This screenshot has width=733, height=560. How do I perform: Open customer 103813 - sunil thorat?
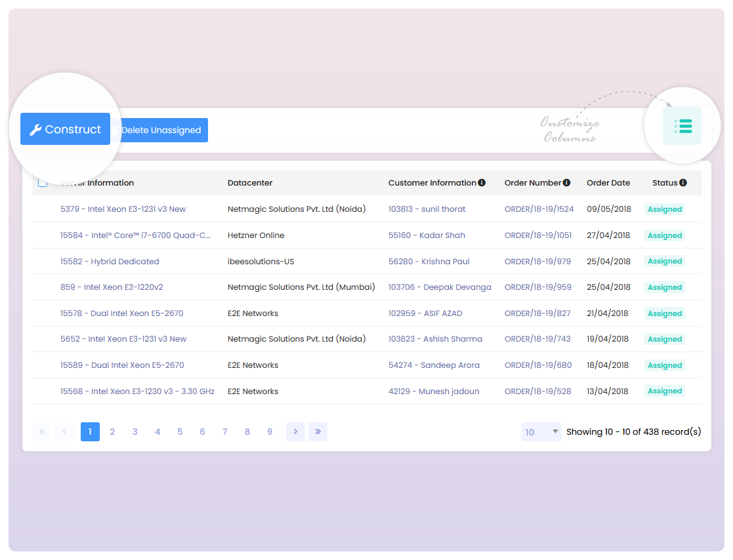point(427,209)
